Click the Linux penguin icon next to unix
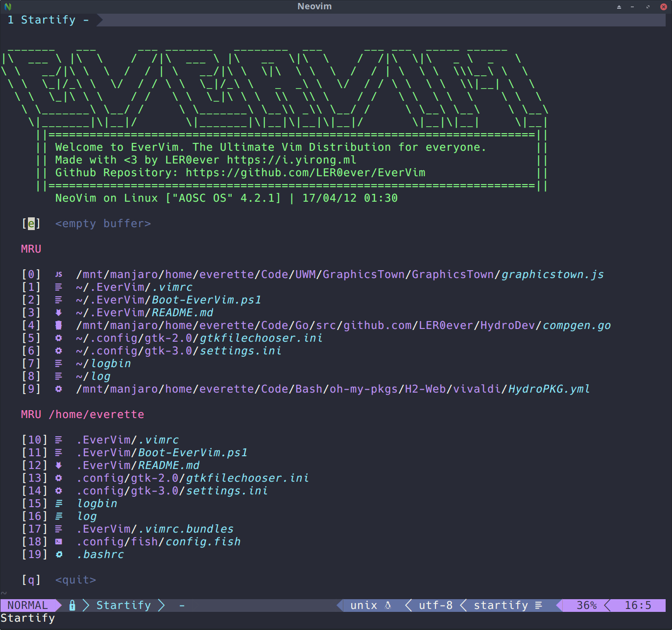The height and width of the screenshot is (630, 672). [388, 606]
